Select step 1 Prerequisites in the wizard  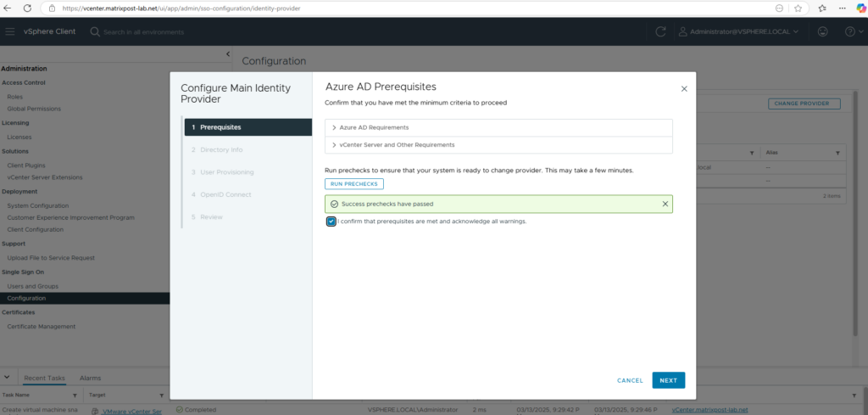point(248,127)
